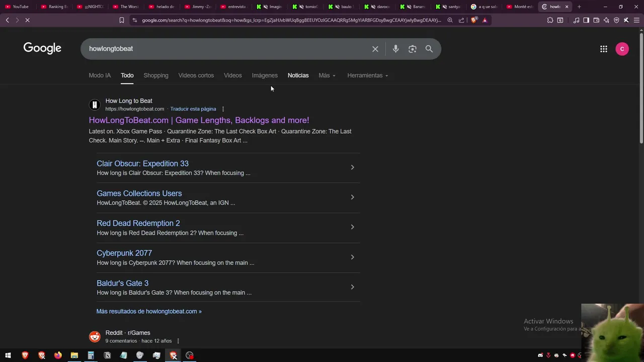Open the Brave main menu hamburger icon
The width and height of the screenshot is (644, 362).
tap(636, 20)
